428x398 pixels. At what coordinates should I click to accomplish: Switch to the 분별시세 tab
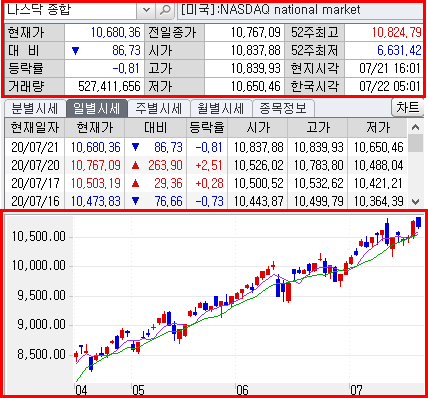(35, 109)
